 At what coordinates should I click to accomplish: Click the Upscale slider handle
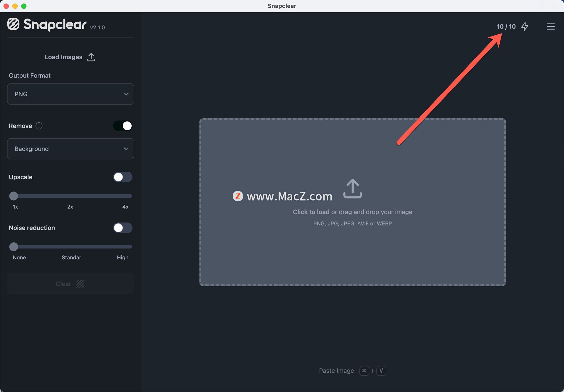click(x=14, y=196)
